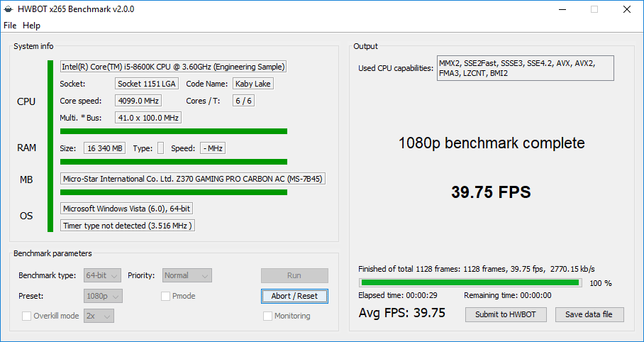Click the green bar under CPU section
Image resolution: width=644 pixels, height=342 pixels.
coord(174,131)
